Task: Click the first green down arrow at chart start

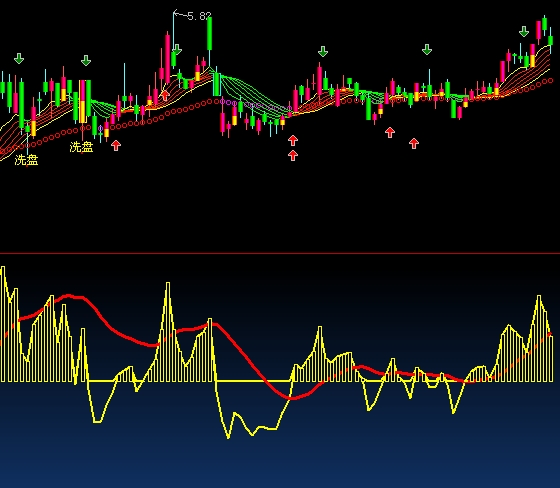Action: click(19, 58)
